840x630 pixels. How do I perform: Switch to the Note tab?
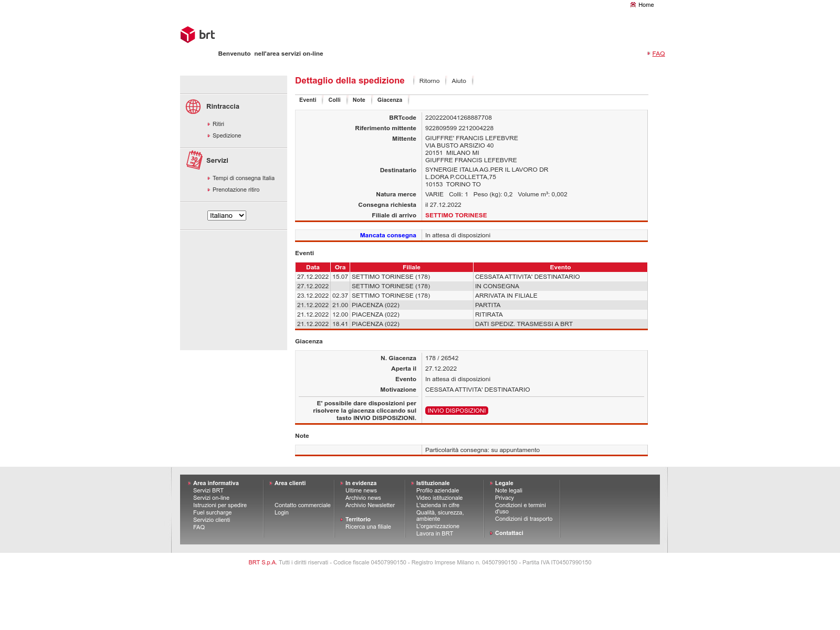point(359,100)
